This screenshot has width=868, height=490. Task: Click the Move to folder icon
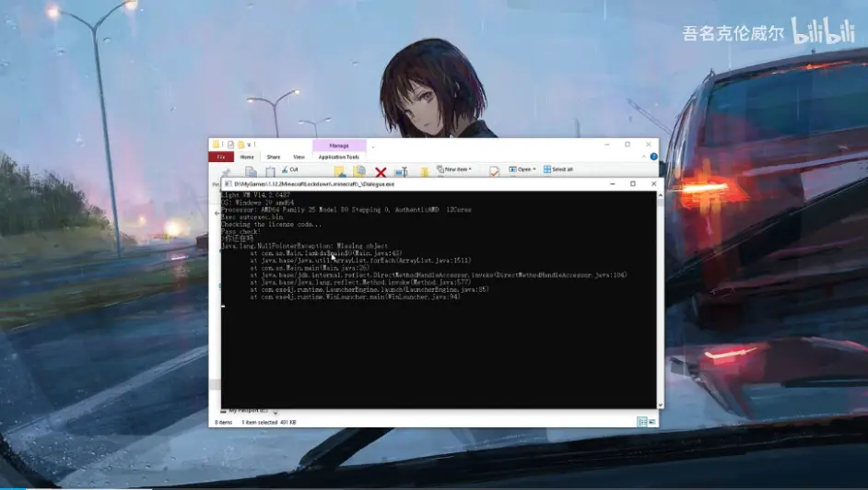pyautogui.click(x=339, y=171)
